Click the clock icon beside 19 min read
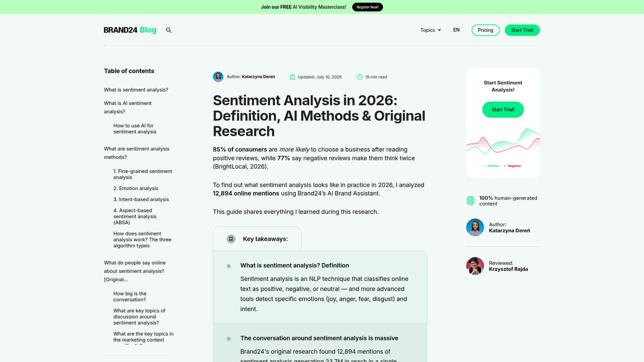The image size is (644, 362). coord(360,77)
